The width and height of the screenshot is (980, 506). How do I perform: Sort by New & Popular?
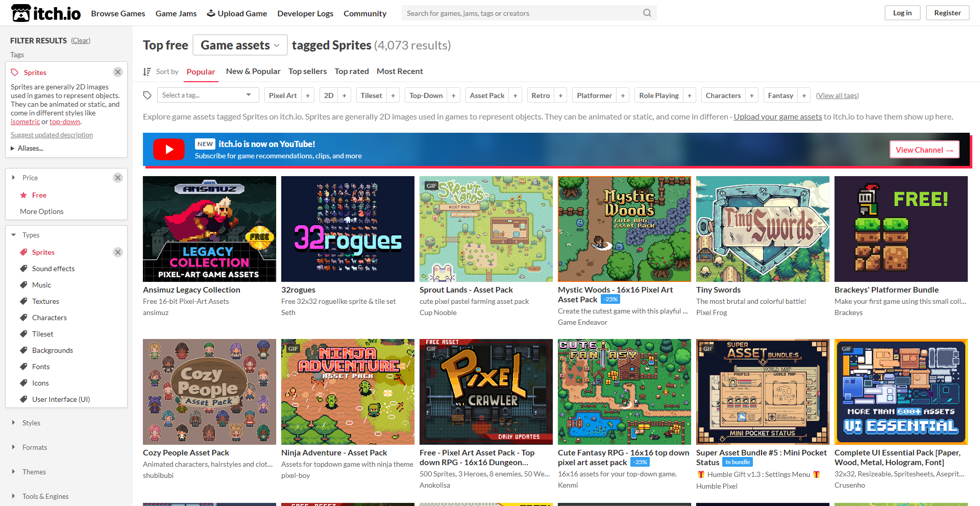point(253,71)
